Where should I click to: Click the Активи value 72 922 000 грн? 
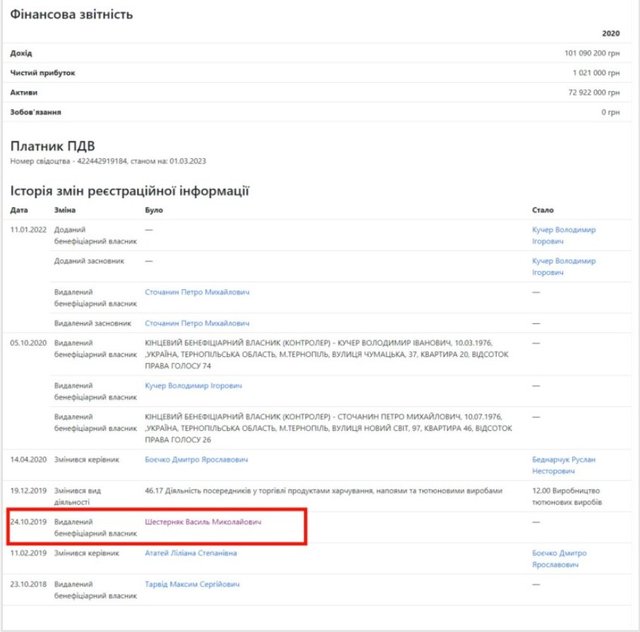[x=596, y=91]
